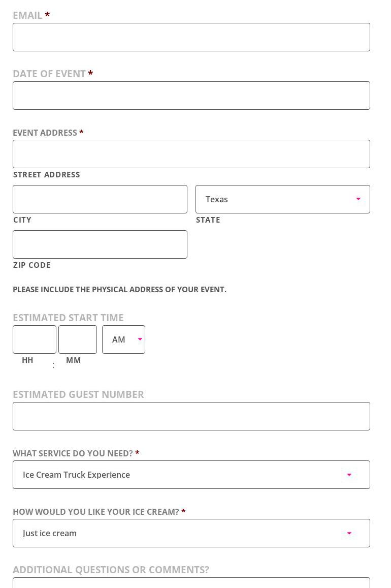Image resolution: width=391 pixels, height=588 pixels.
Task: Select the MM minutes field
Action: tap(78, 339)
